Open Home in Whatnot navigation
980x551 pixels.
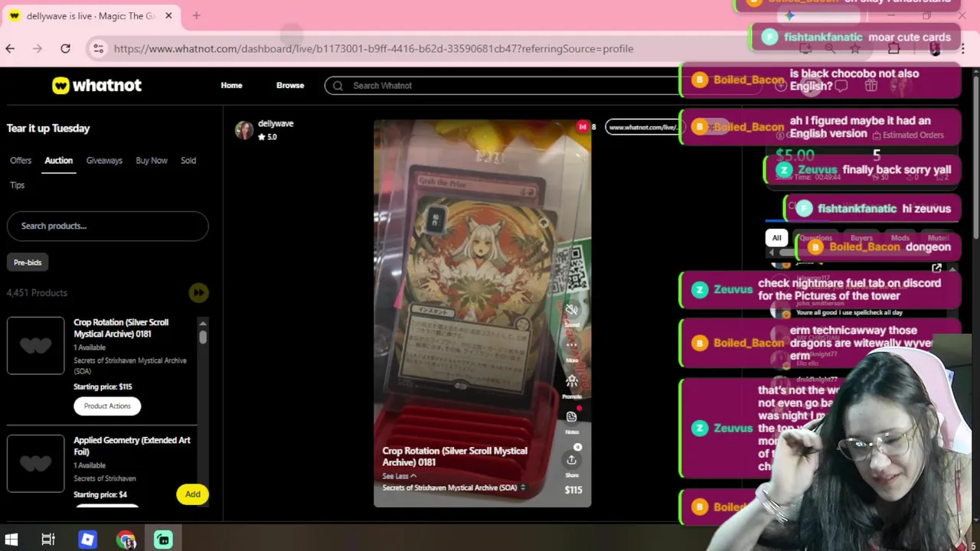[231, 85]
